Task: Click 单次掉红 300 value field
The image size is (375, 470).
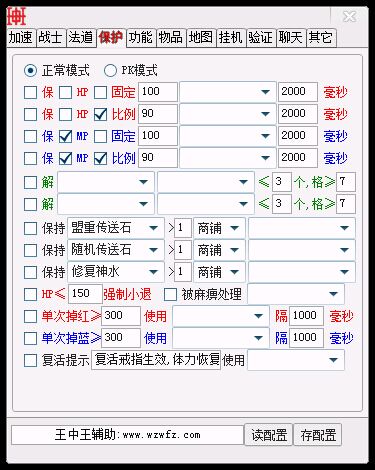Action: 121,316
